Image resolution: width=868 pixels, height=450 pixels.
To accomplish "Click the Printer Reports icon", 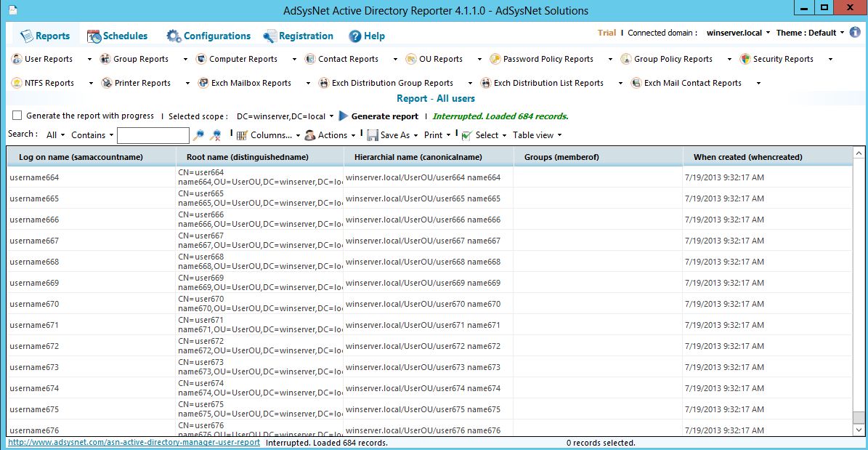I will click(x=106, y=83).
